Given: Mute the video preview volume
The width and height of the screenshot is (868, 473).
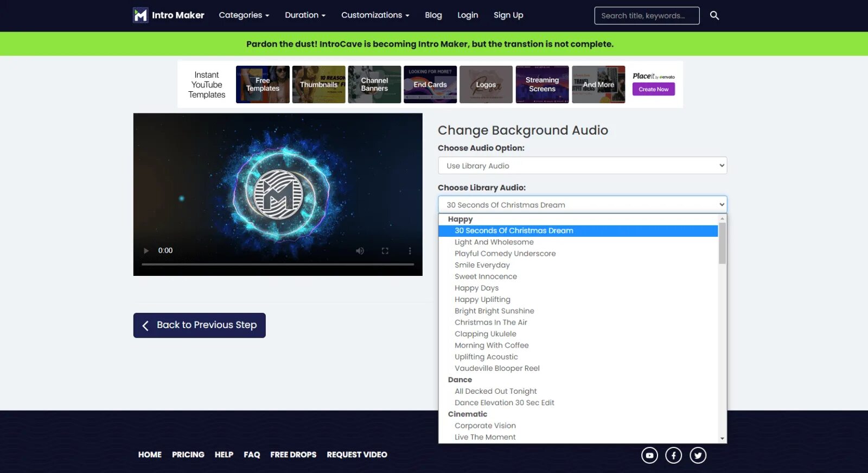Looking at the screenshot, I should 360,251.
